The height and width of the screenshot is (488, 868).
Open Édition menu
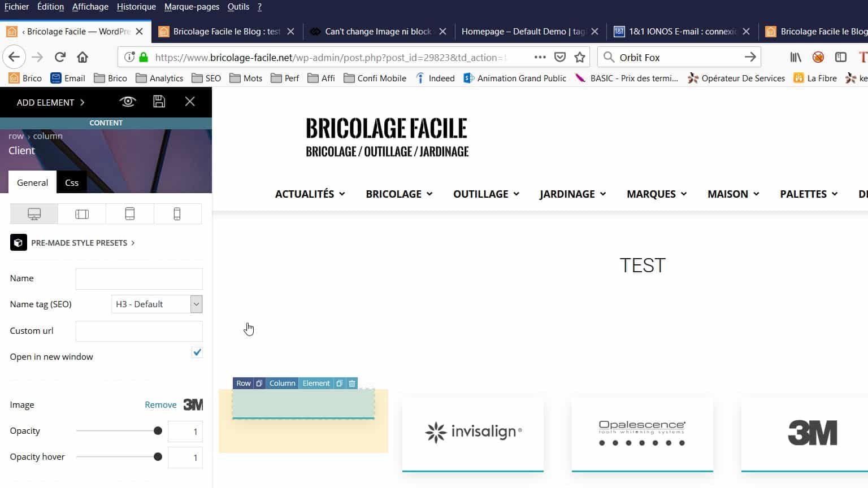point(50,7)
